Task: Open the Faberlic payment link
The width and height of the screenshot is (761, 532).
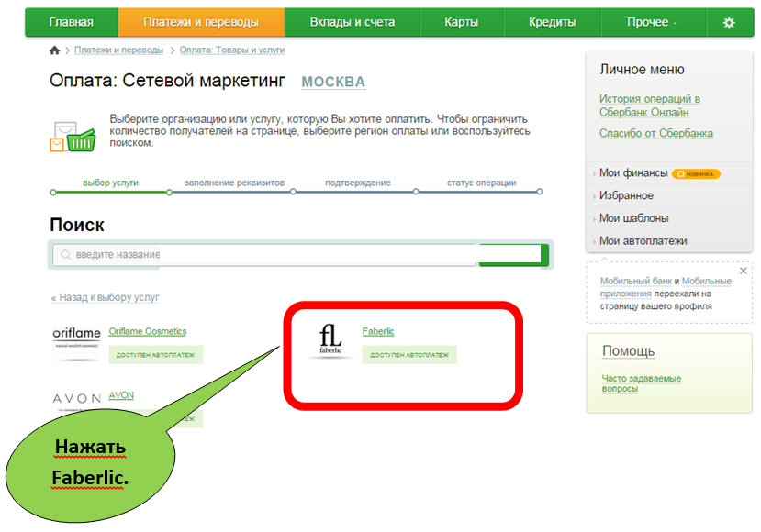Action: (x=378, y=331)
